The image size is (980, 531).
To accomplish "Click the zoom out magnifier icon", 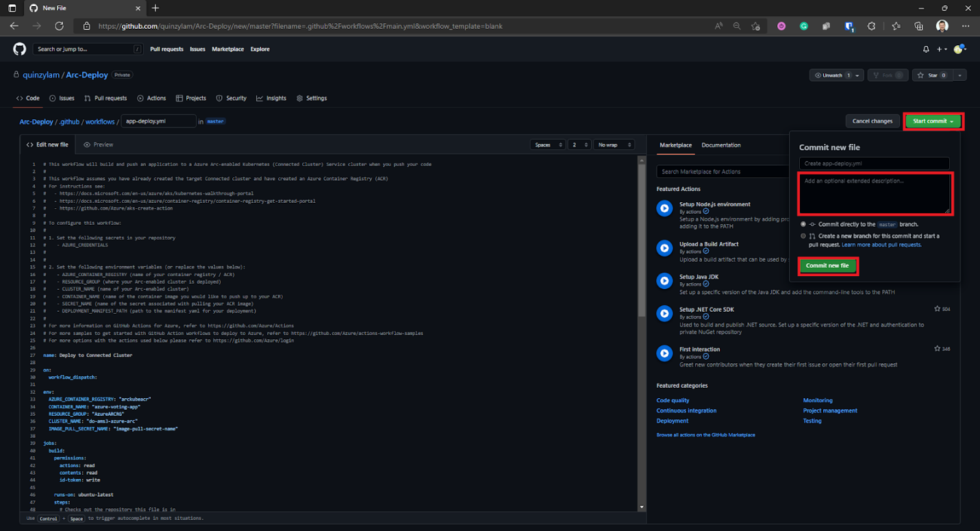I will (x=737, y=26).
